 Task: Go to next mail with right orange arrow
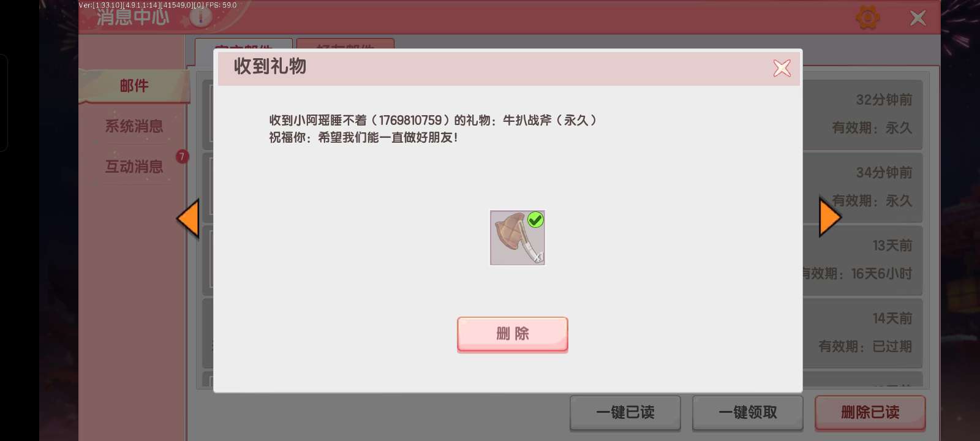tap(831, 216)
